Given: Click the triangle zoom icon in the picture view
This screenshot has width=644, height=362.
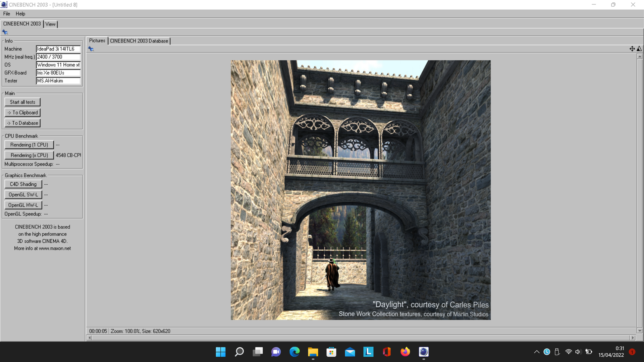Looking at the screenshot, I should click(x=639, y=49).
